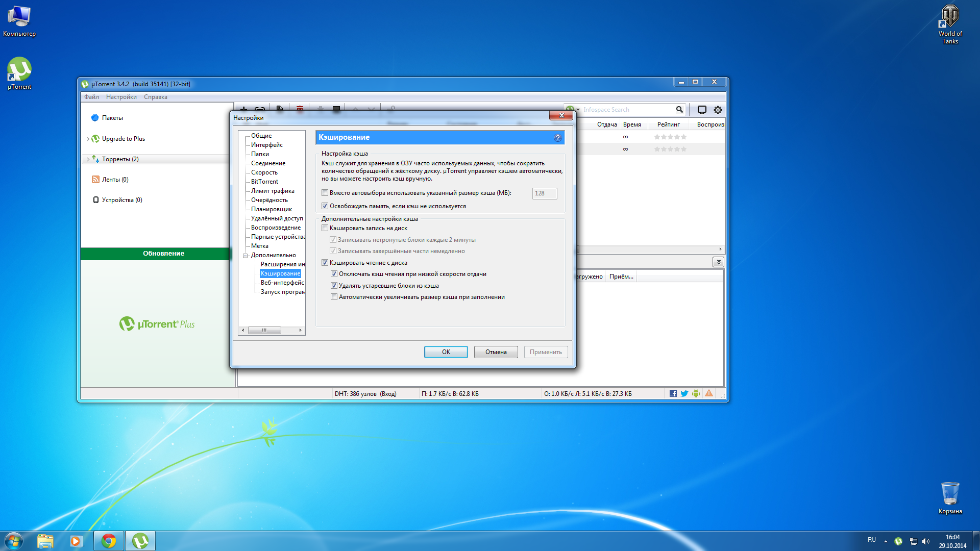Open the Файл menu
The height and width of the screenshot is (551, 980).
[91, 97]
